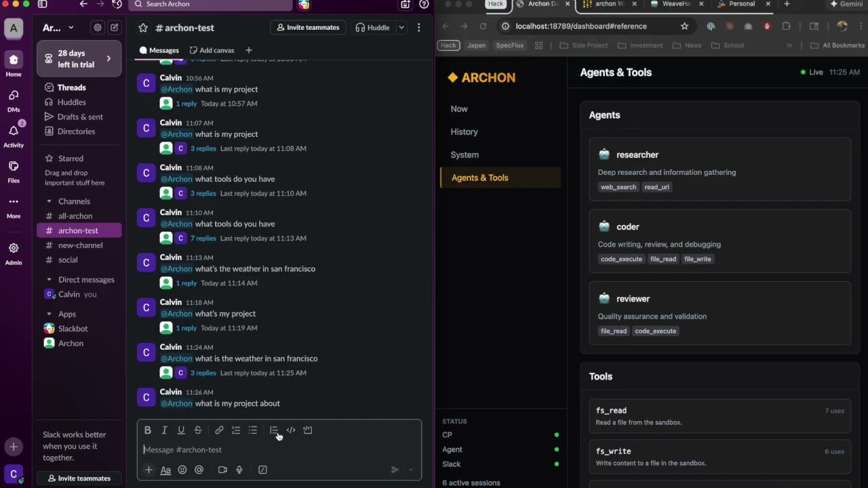Open More in Slack left rail
868x488 pixels.
pos(14,206)
